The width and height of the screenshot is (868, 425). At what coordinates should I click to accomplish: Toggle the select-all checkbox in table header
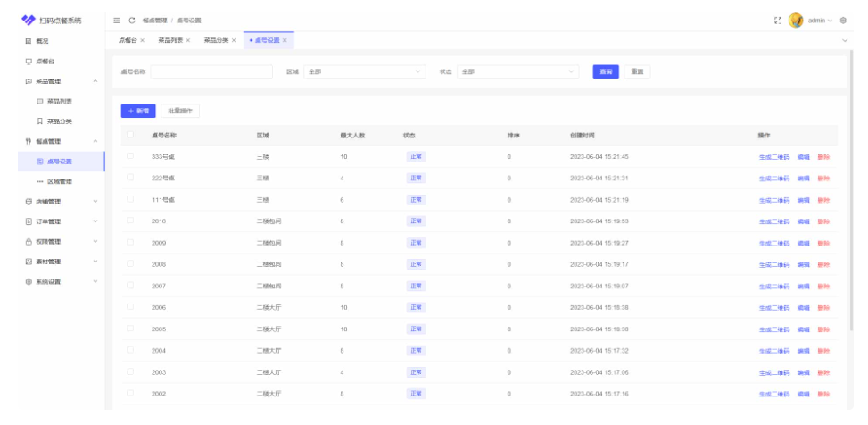click(x=130, y=135)
